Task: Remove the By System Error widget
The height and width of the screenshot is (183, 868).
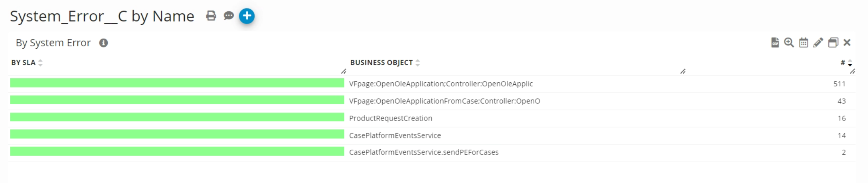Action: click(x=847, y=43)
